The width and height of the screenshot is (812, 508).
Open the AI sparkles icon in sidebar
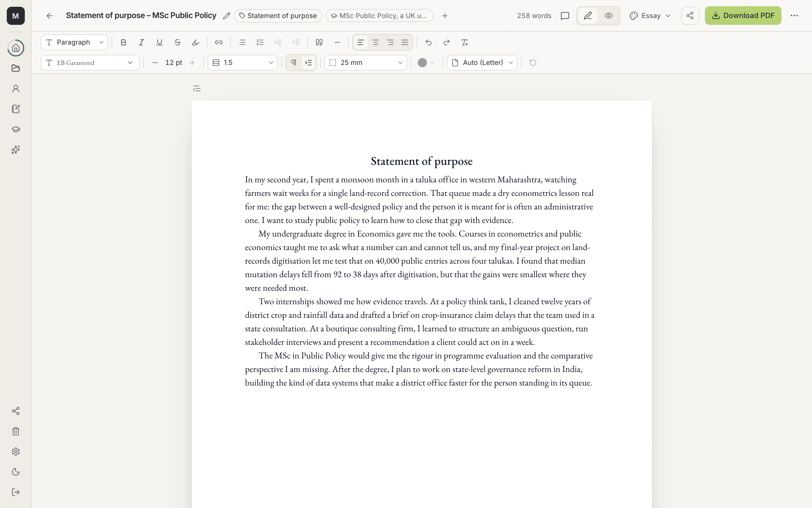click(x=16, y=150)
